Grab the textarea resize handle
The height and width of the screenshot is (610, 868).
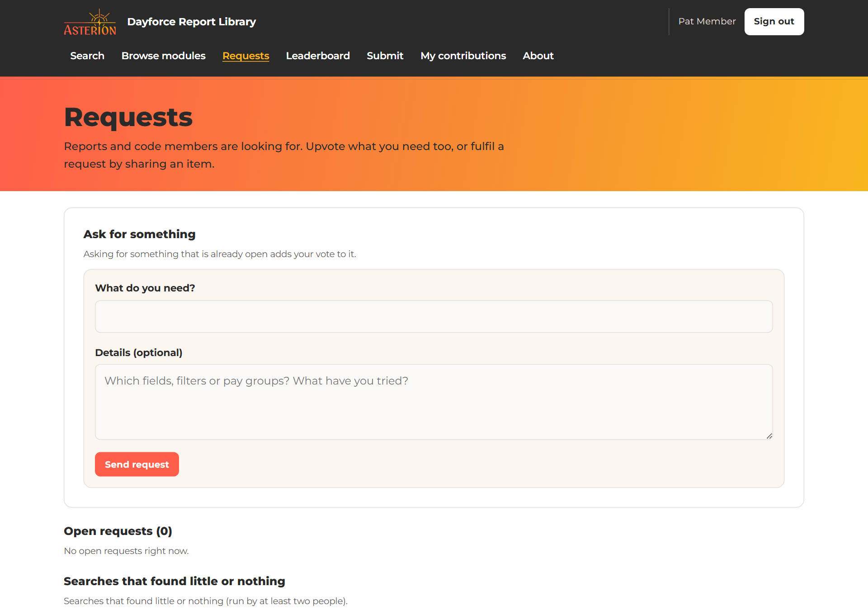769,436
